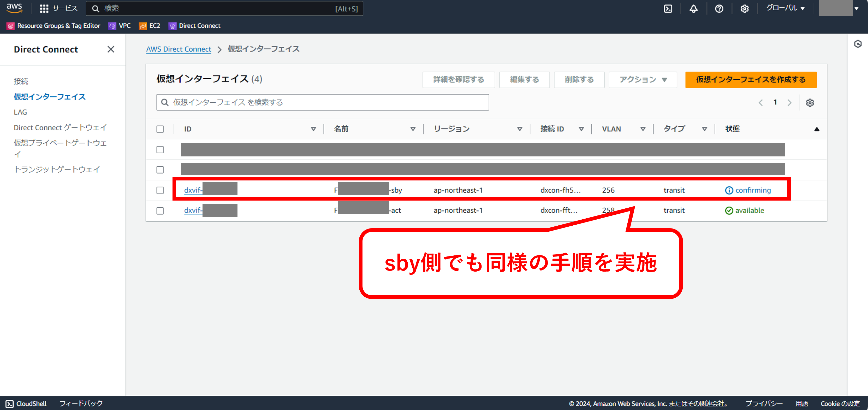The image size is (868, 410).
Task: Click 削除する button
Action: tap(579, 80)
